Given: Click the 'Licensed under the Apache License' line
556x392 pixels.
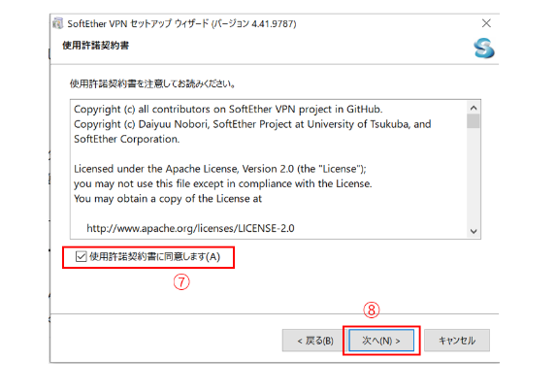Looking at the screenshot, I should pyautogui.click(x=220, y=169).
